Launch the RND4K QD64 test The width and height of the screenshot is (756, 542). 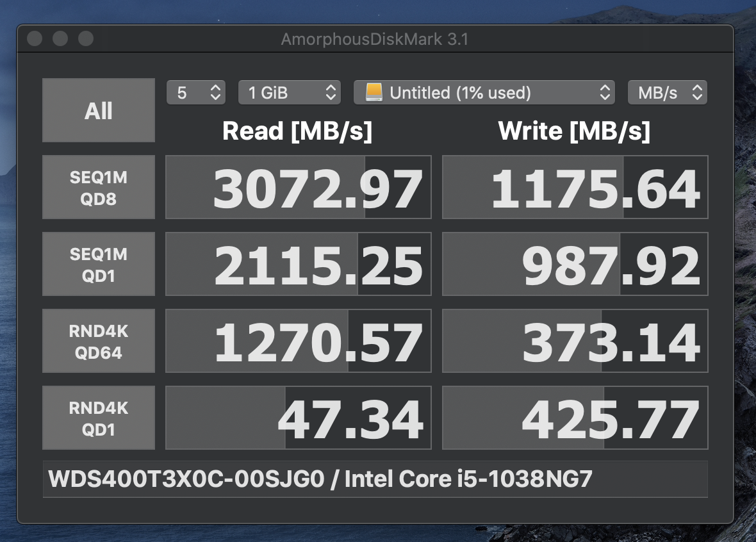pyautogui.click(x=99, y=341)
